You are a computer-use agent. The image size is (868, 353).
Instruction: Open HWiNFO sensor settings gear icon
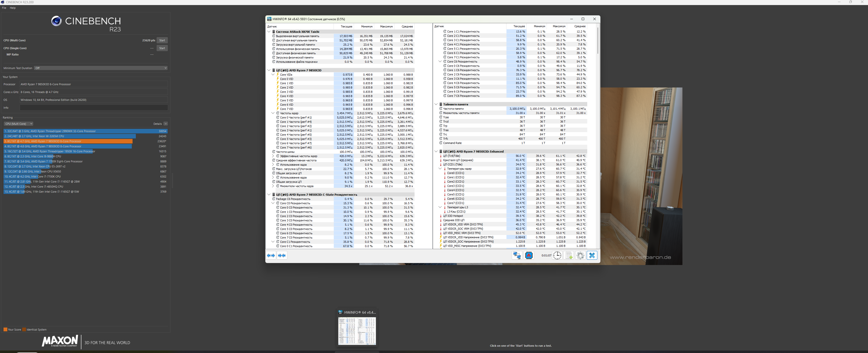(580, 255)
